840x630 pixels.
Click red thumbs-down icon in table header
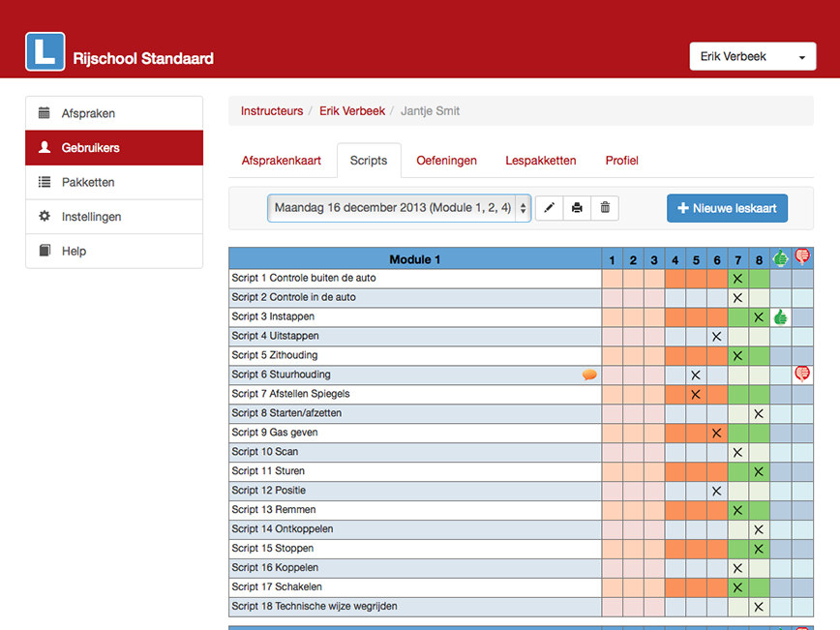pyautogui.click(x=802, y=257)
